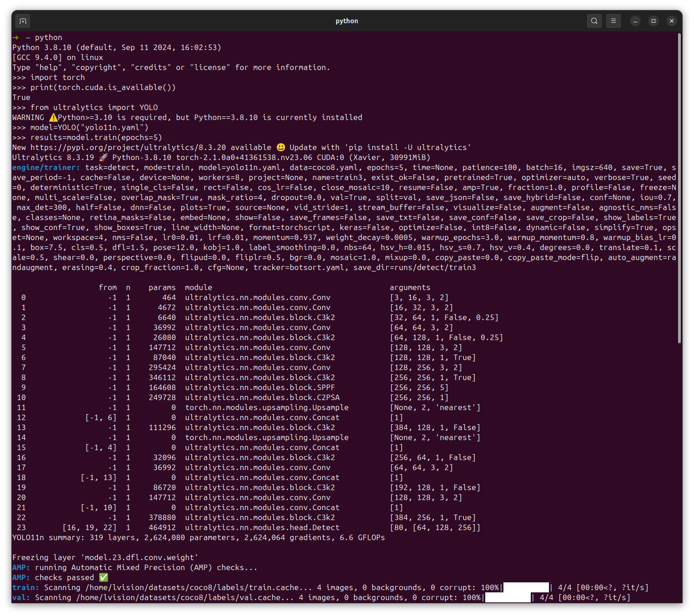
Task: Click params value 464912
Action: (162, 527)
